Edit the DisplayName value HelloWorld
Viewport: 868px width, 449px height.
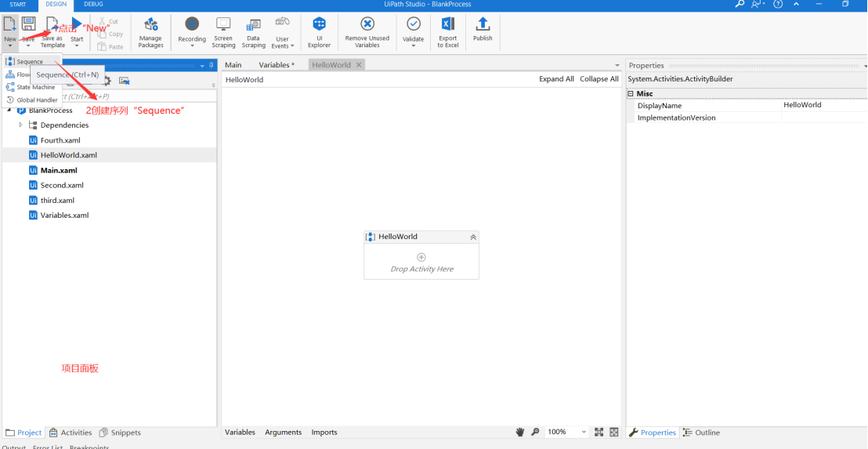pos(823,105)
